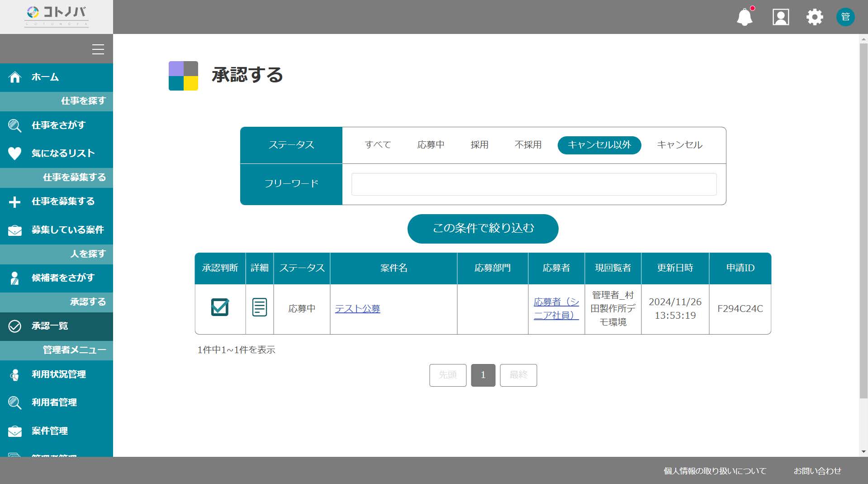Click the vertical page scrollbar
The width and height of the screenshot is (868, 484).
(863, 221)
